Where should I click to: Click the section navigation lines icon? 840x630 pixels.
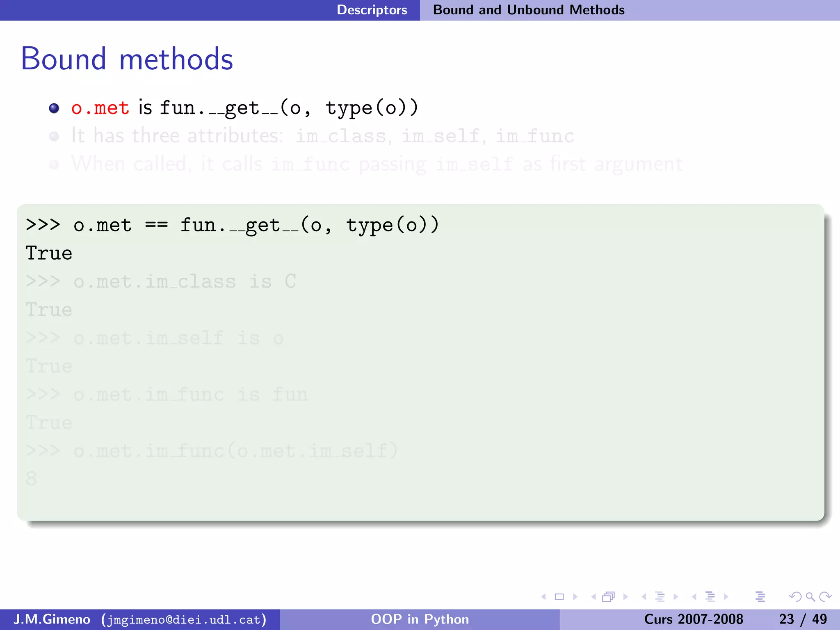pyautogui.click(x=710, y=597)
